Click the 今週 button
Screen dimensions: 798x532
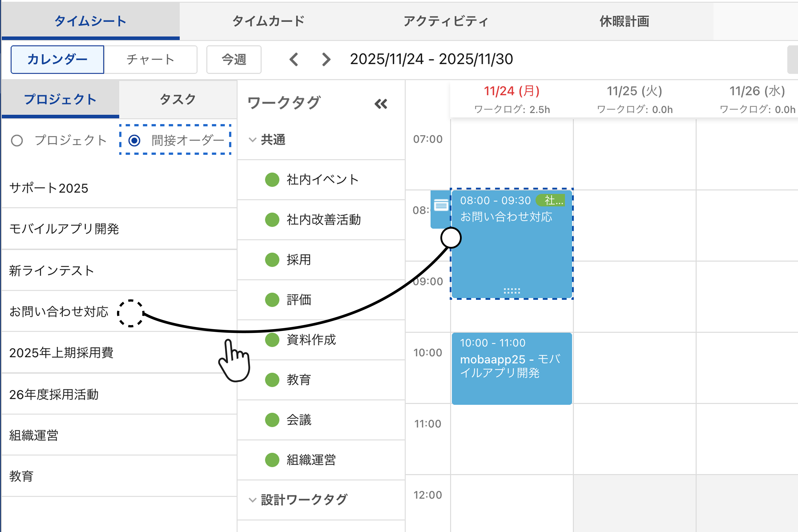point(234,59)
